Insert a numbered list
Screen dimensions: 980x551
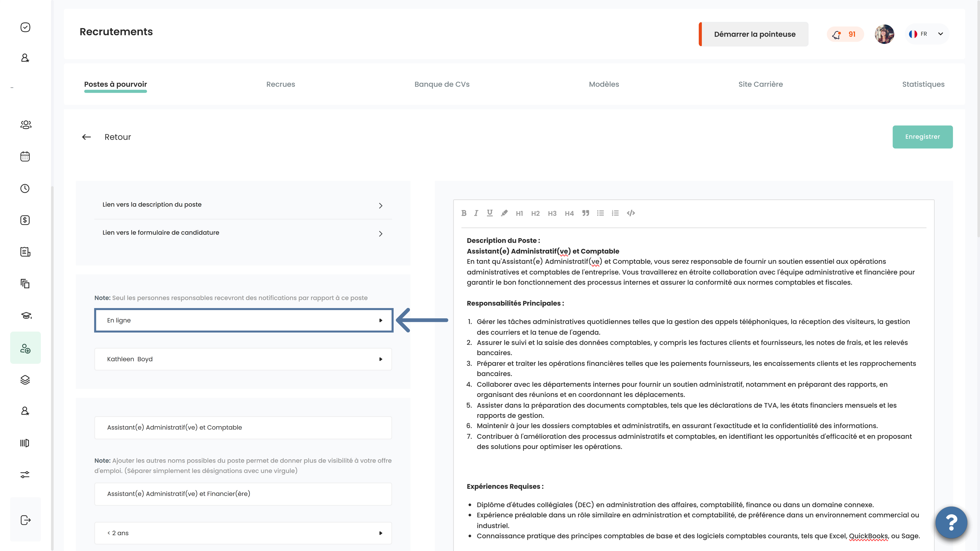615,213
